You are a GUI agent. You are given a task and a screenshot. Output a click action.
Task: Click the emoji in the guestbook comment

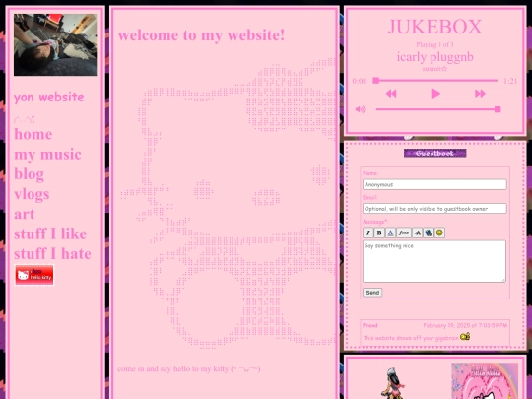click(x=465, y=337)
